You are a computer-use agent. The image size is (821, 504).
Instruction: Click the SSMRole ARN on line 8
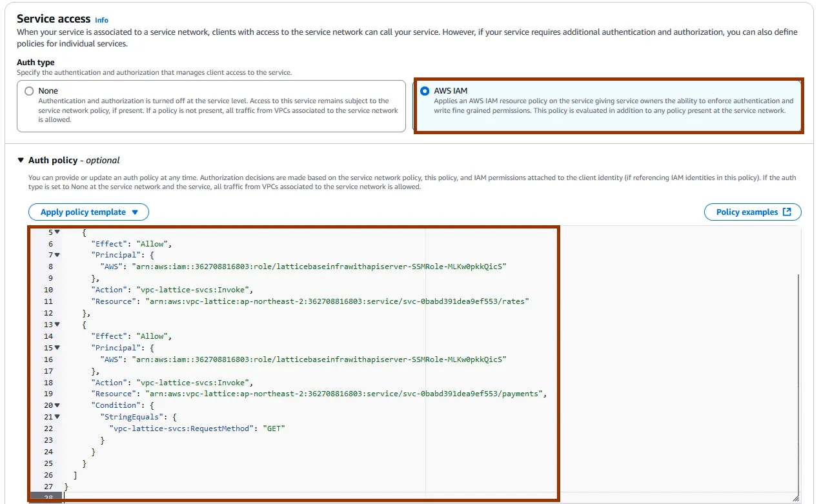point(319,267)
